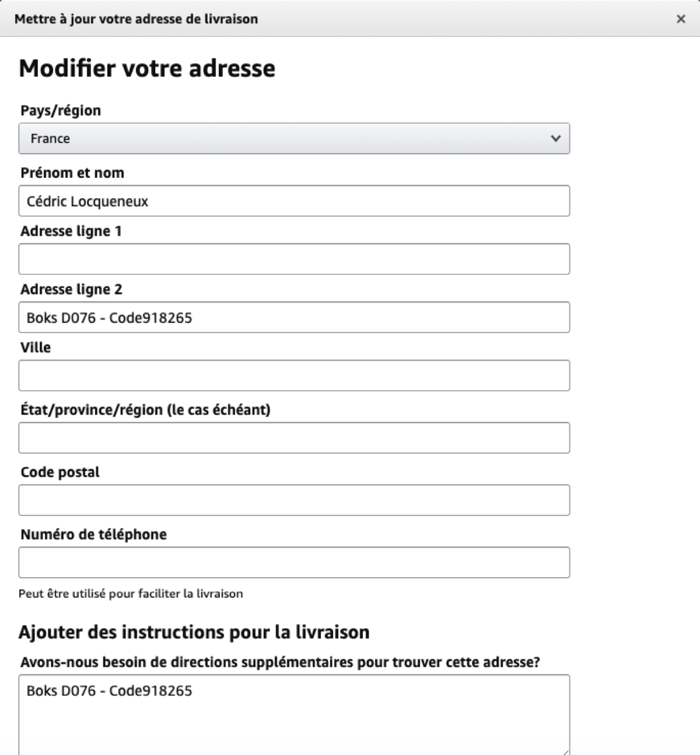
Task: Click the chevron arrow of the country selector
Action: pos(555,138)
